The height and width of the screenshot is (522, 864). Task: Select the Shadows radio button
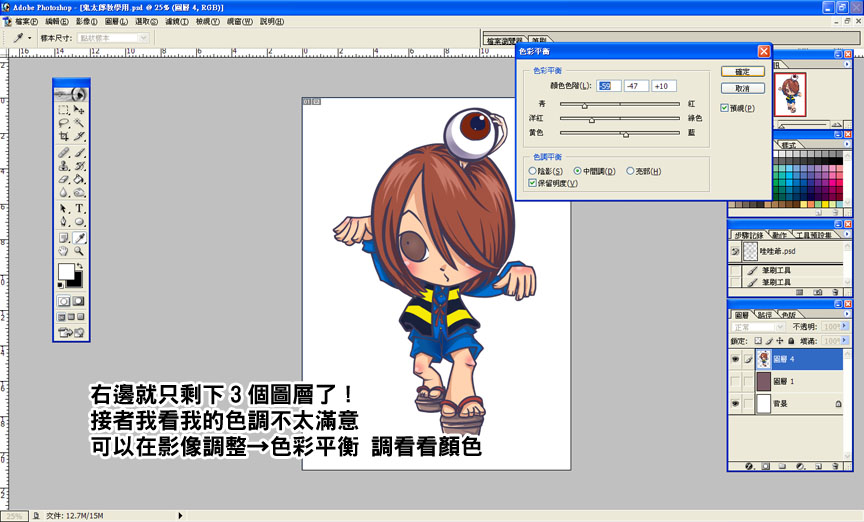click(x=532, y=171)
